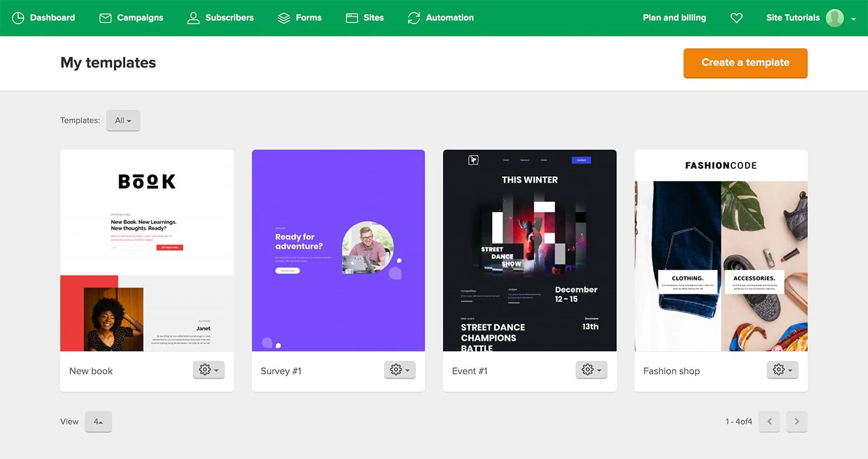Open the Templates filter All dropdown
The height and width of the screenshot is (459, 868).
click(x=123, y=121)
